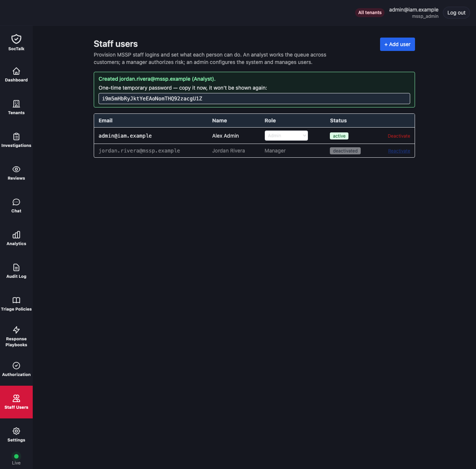Viewport: 476px width, 469px height.
Task: Click admin@iam.example in the top bar
Action: click(414, 10)
